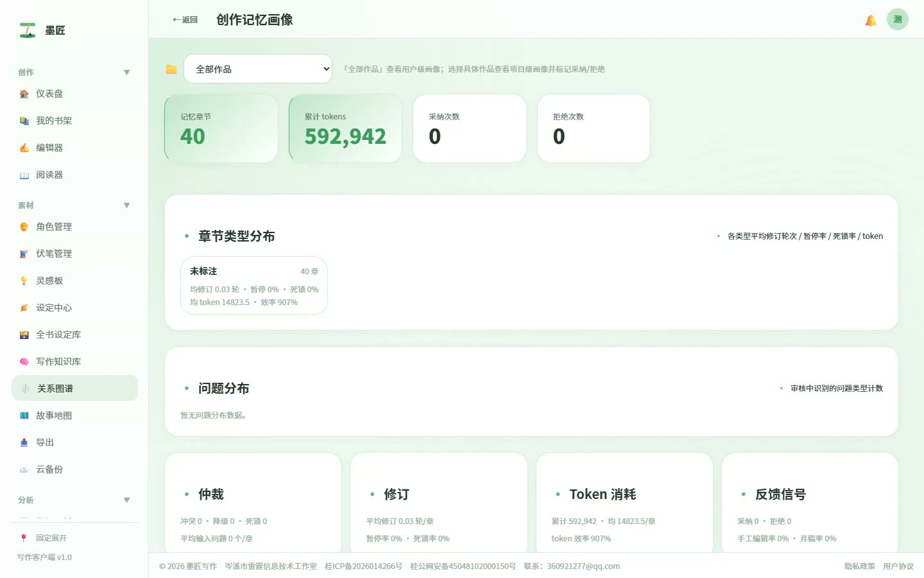Click the 故事地图 map icon

click(24, 416)
